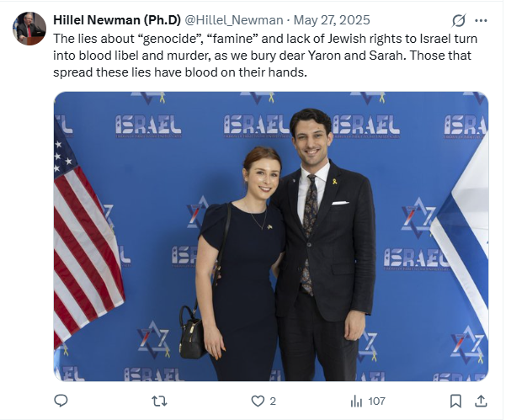Open the bar chart view analytics icon
The image size is (506, 420).
pyautogui.click(x=356, y=401)
